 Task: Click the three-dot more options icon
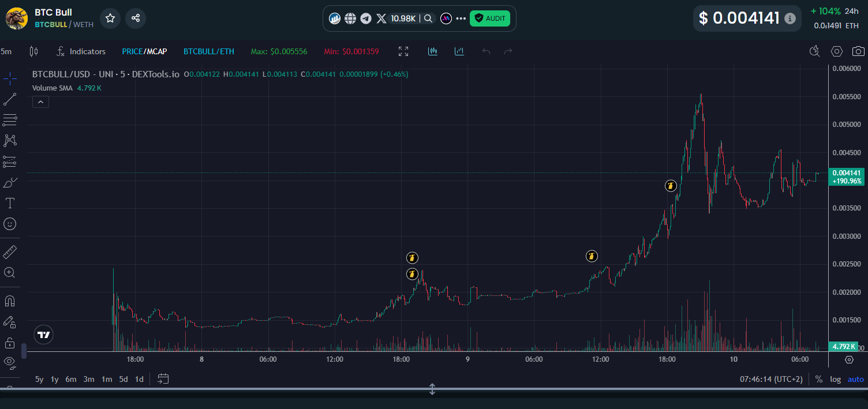tap(461, 18)
